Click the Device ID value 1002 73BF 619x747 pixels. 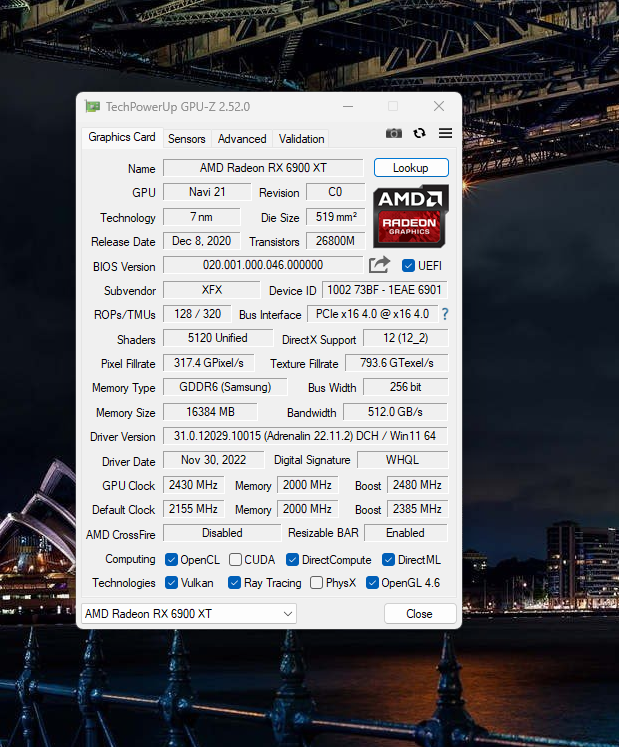[x=385, y=290]
